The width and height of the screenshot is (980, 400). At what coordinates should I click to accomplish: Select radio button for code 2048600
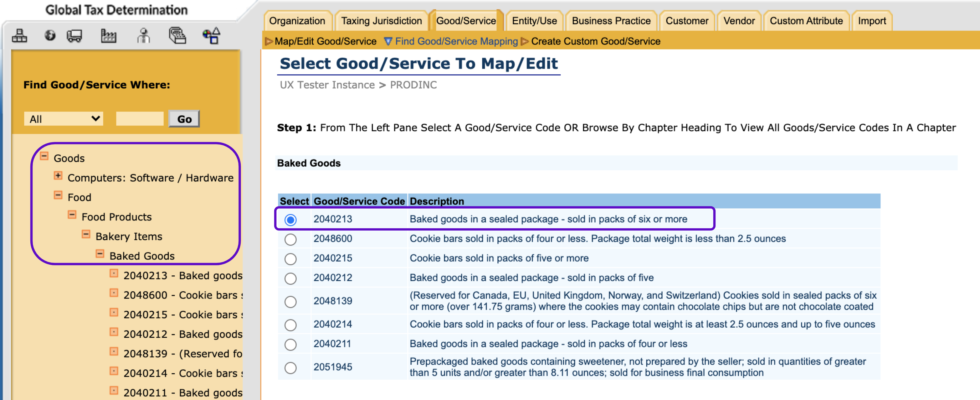click(290, 239)
